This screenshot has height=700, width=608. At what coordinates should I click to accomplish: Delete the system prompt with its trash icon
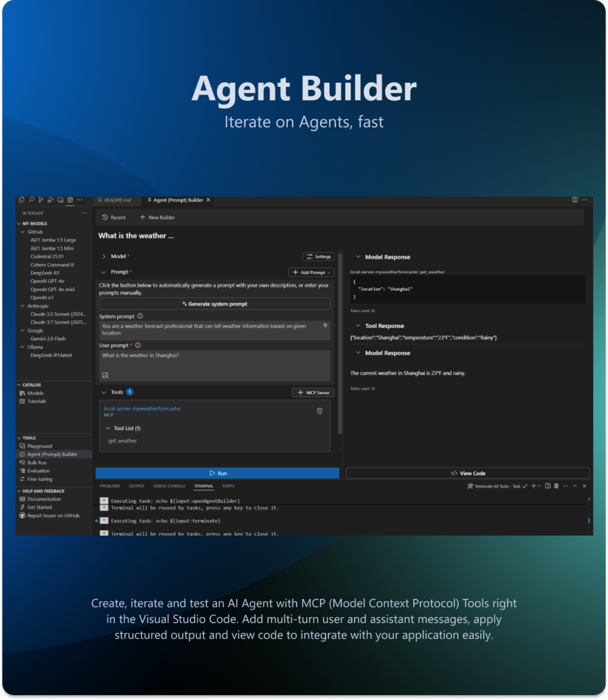click(325, 326)
